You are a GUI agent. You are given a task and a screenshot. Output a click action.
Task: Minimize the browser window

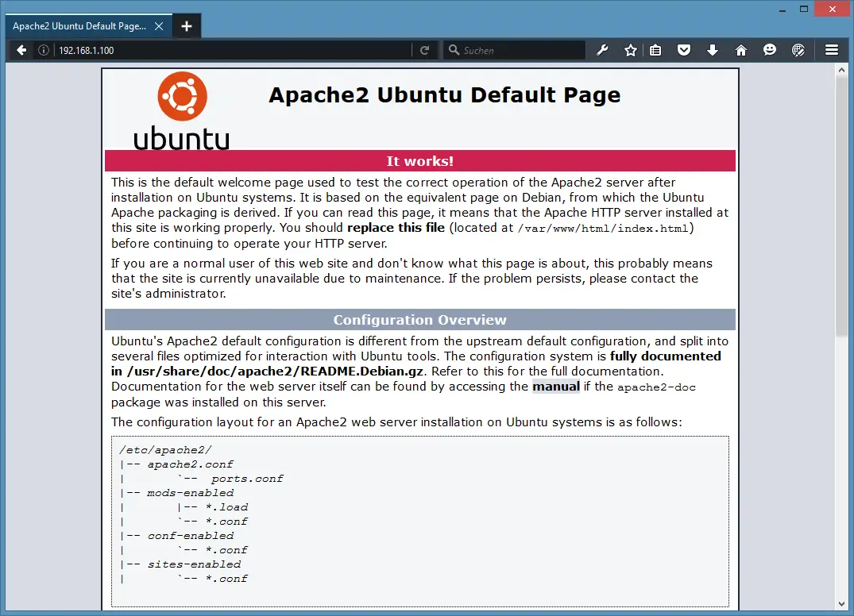(x=783, y=10)
